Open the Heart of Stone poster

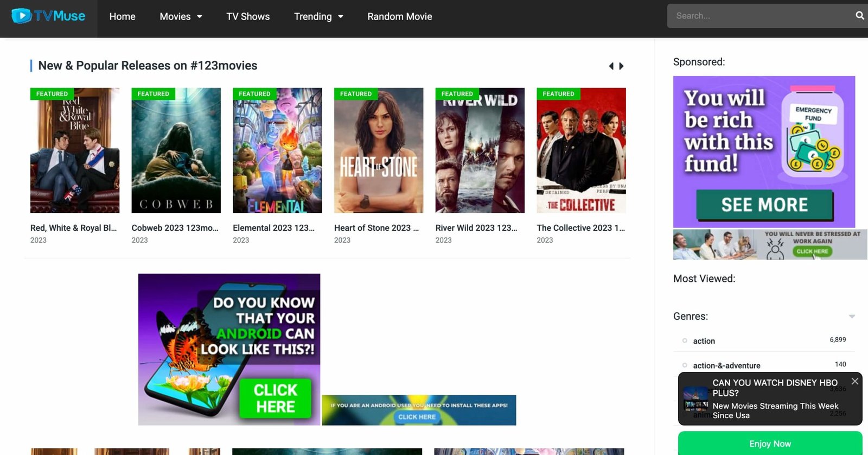pyautogui.click(x=379, y=150)
